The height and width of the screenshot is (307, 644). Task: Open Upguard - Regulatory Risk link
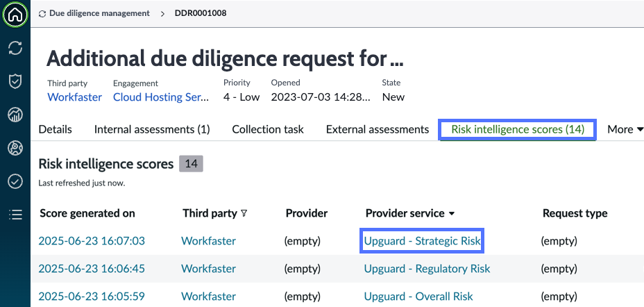pyautogui.click(x=427, y=268)
